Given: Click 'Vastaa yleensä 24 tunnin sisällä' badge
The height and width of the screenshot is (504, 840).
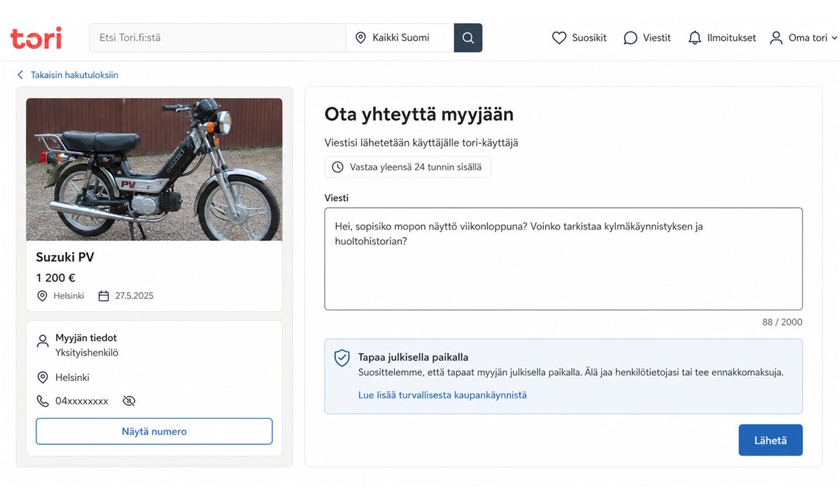Looking at the screenshot, I should (x=408, y=167).
